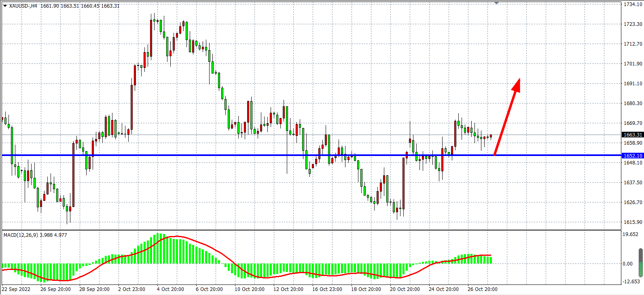Click the 20 Oct 20:00 time label
This screenshot has width=644, height=295.
coord(405,289)
